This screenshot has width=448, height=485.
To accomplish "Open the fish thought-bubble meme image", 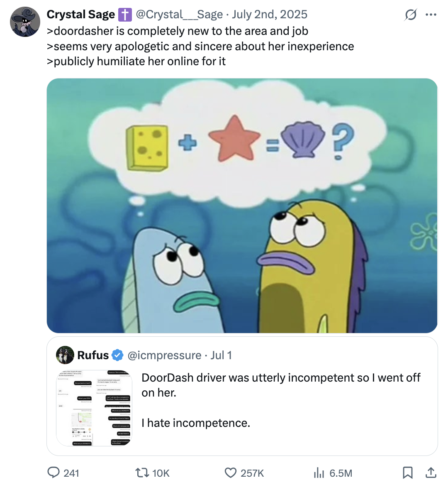I will click(242, 206).
